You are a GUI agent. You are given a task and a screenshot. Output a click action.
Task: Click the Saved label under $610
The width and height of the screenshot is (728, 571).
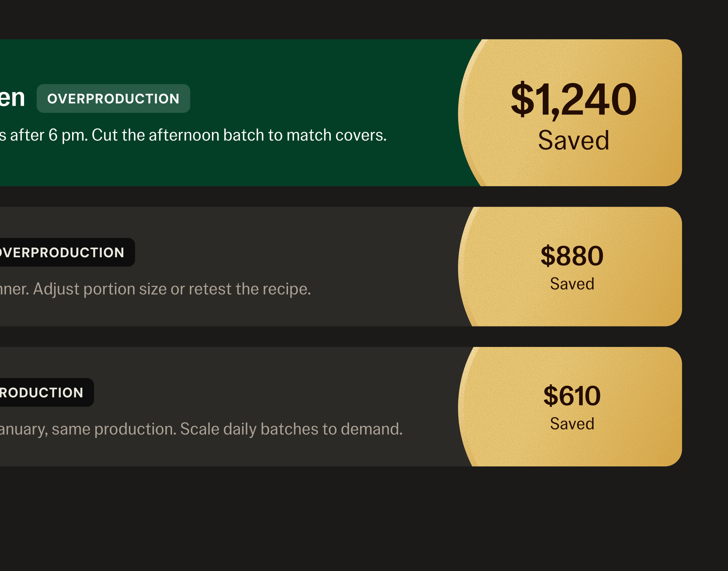coord(572,424)
